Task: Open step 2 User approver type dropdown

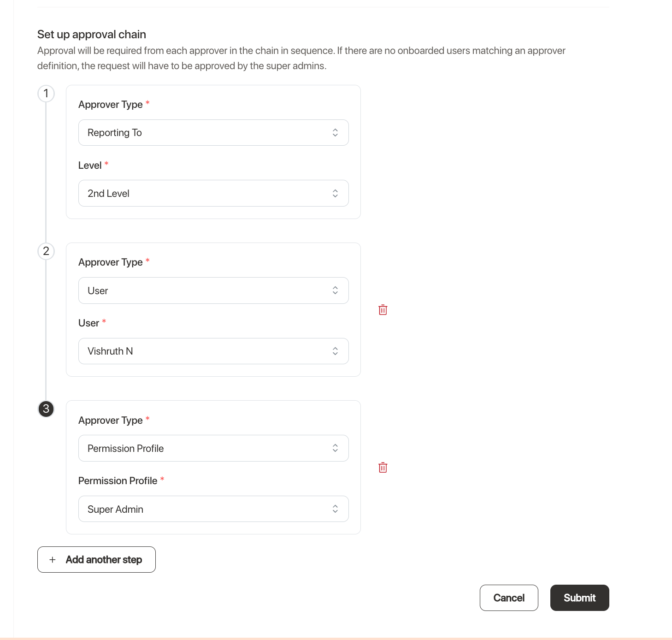Action: coord(213,290)
